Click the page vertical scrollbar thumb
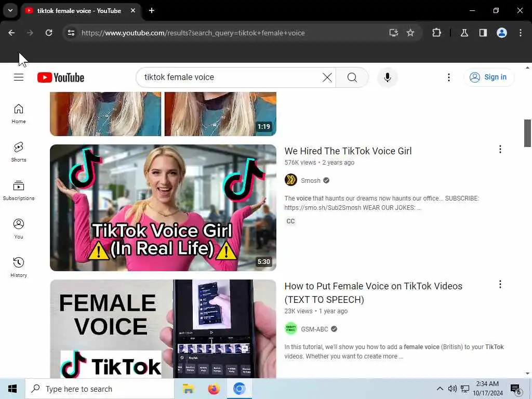 (x=527, y=133)
